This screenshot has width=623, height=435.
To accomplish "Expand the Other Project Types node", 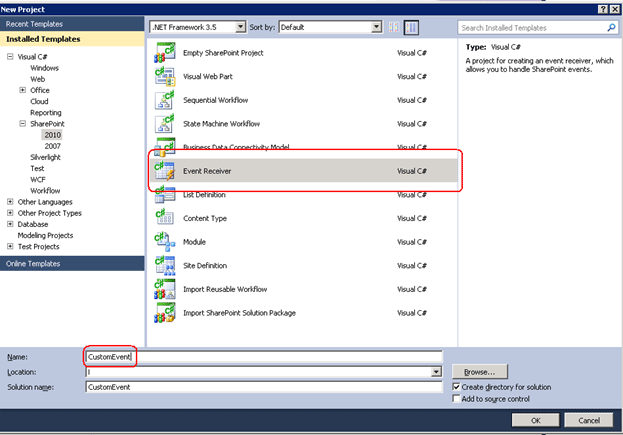I will 10,213.
